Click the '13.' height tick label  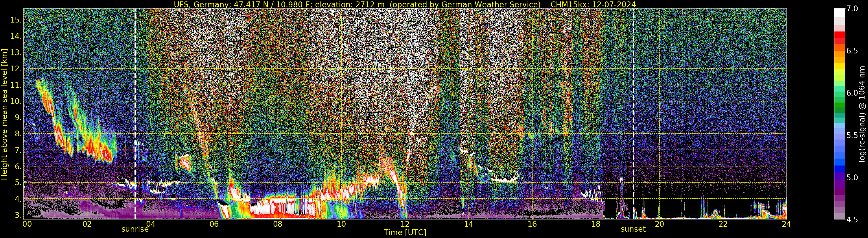pos(16,53)
